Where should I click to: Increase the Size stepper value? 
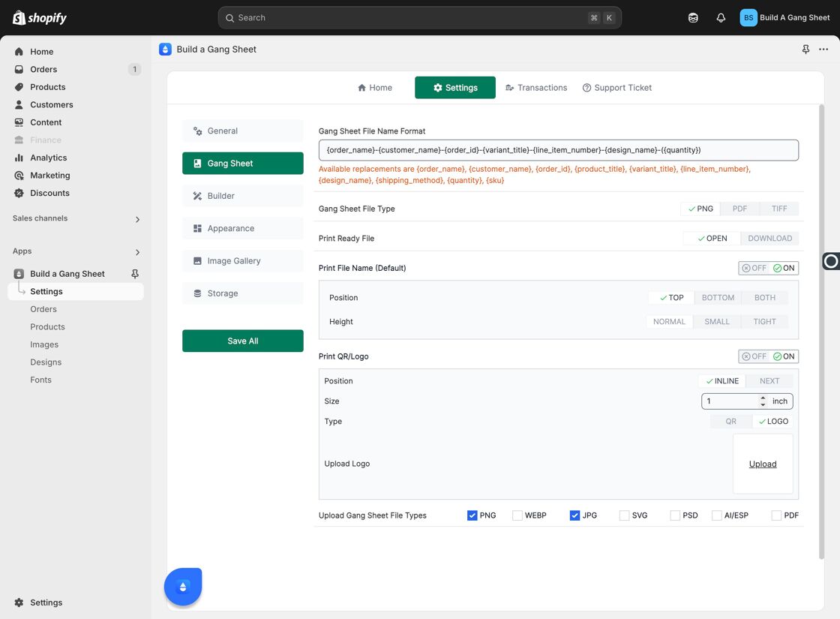coord(763,398)
